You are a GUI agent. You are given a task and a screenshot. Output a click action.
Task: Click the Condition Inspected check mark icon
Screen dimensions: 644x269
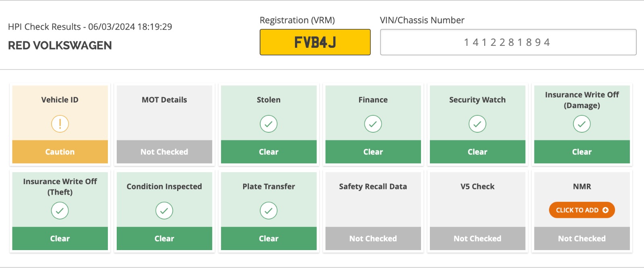point(164,211)
